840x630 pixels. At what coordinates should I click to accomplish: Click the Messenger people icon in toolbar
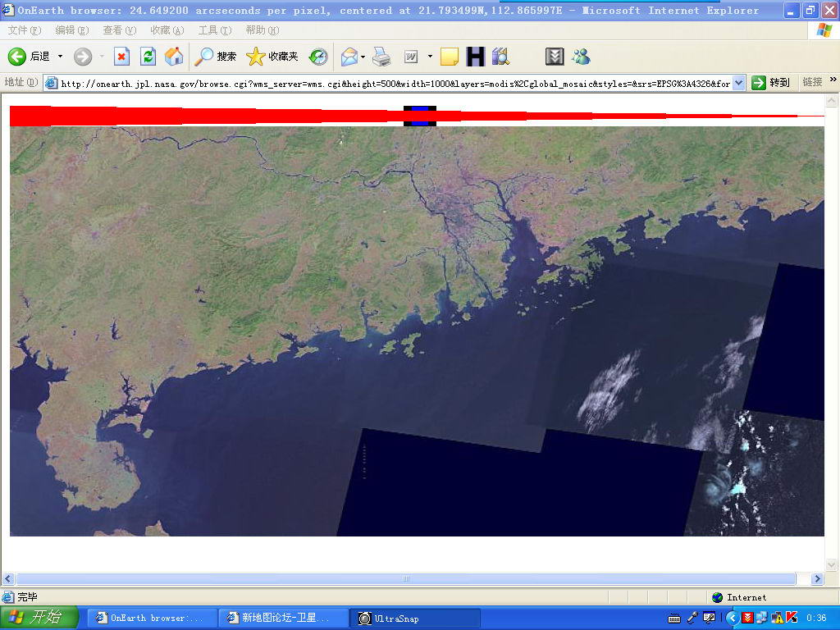pyautogui.click(x=582, y=57)
